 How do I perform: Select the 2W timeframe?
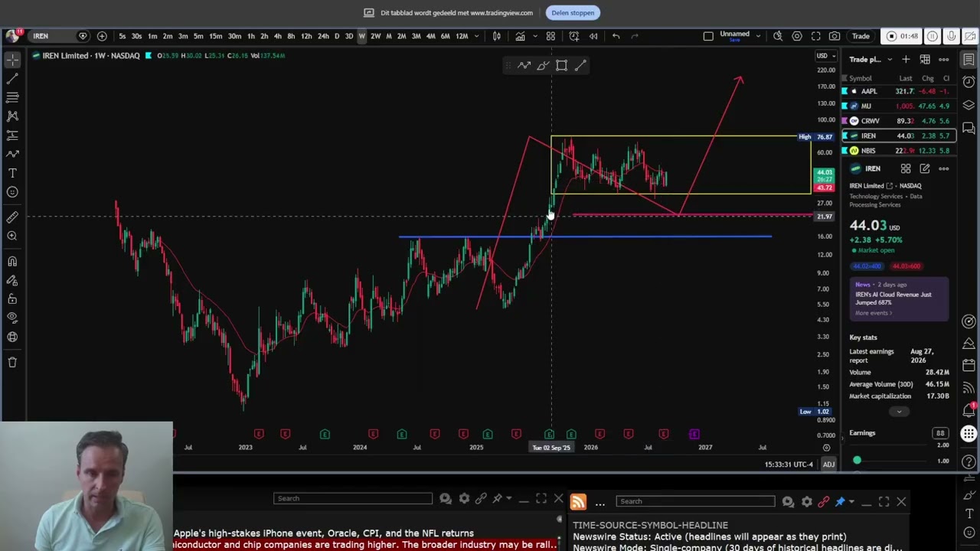(375, 36)
